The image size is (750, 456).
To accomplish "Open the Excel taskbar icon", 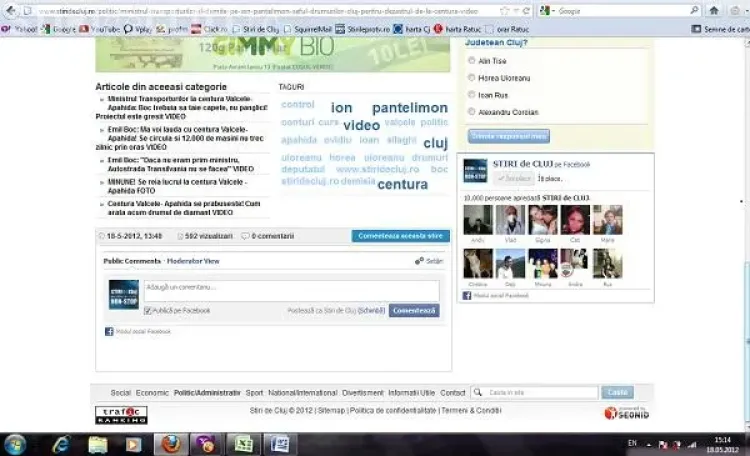I will 243,443.
